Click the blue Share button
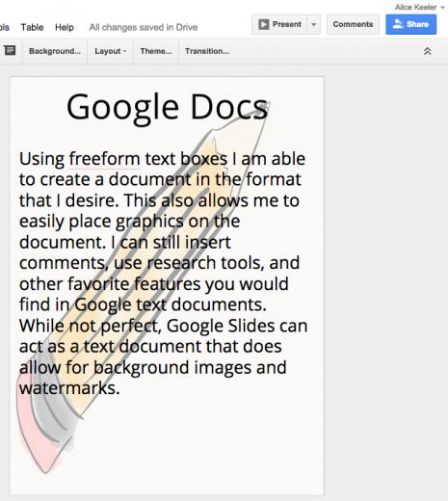 [x=410, y=24]
